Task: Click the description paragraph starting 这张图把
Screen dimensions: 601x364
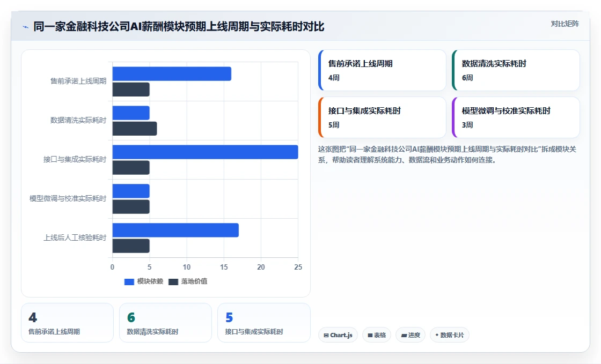Action: click(447, 154)
